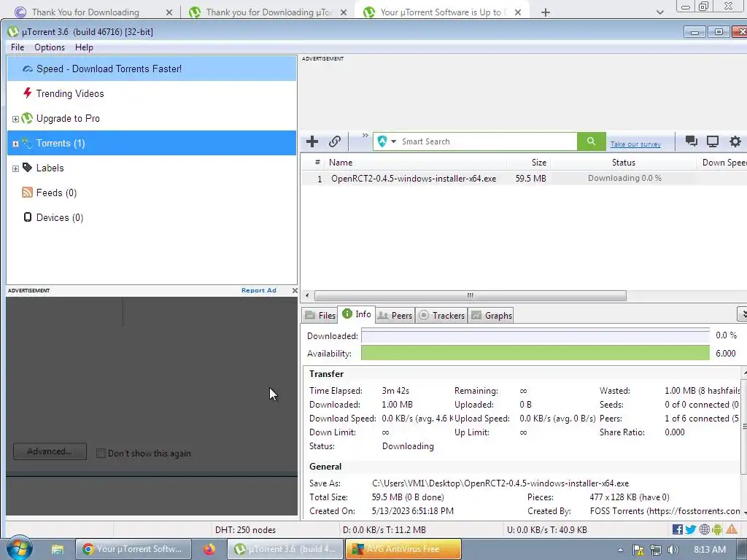747x560 pixels.
Task: Expand the Upgrade to Pro tree node
Action: tap(15, 119)
